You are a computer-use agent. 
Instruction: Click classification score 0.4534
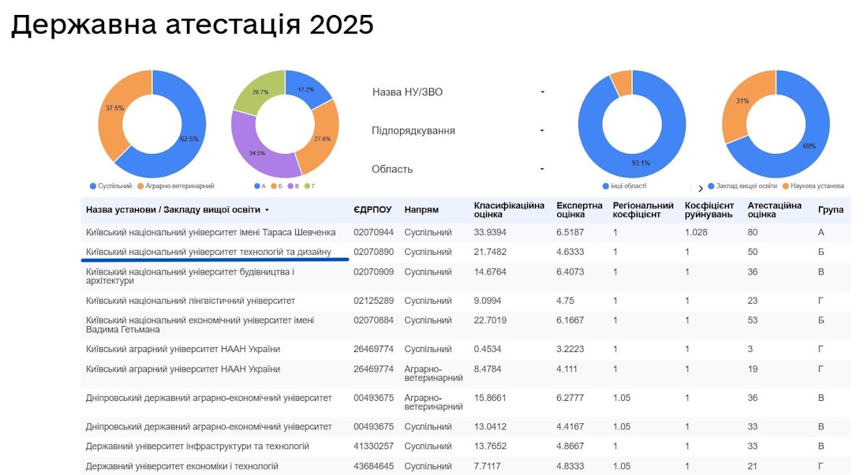pyautogui.click(x=488, y=350)
